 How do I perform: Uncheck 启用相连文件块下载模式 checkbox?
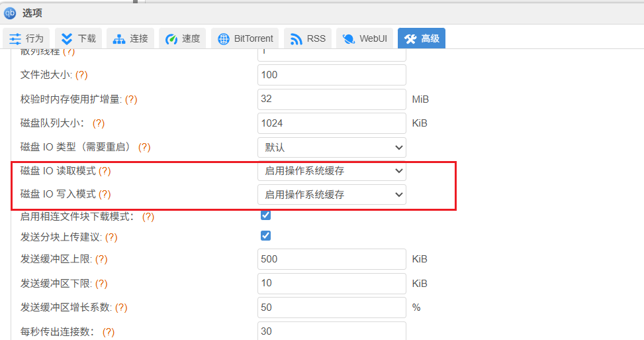click(x=265, y=215)
